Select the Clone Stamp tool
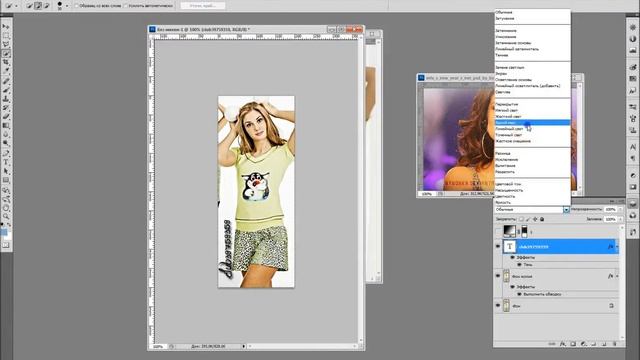The height and width of the screenshot is (360, 640). click(x=6, y=99)
